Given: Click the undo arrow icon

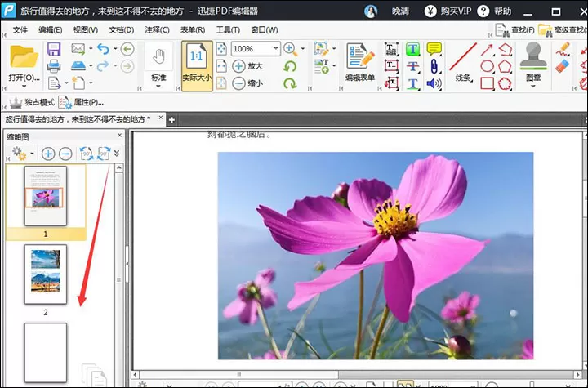Looking at the screenshot, I should [103, 49].
